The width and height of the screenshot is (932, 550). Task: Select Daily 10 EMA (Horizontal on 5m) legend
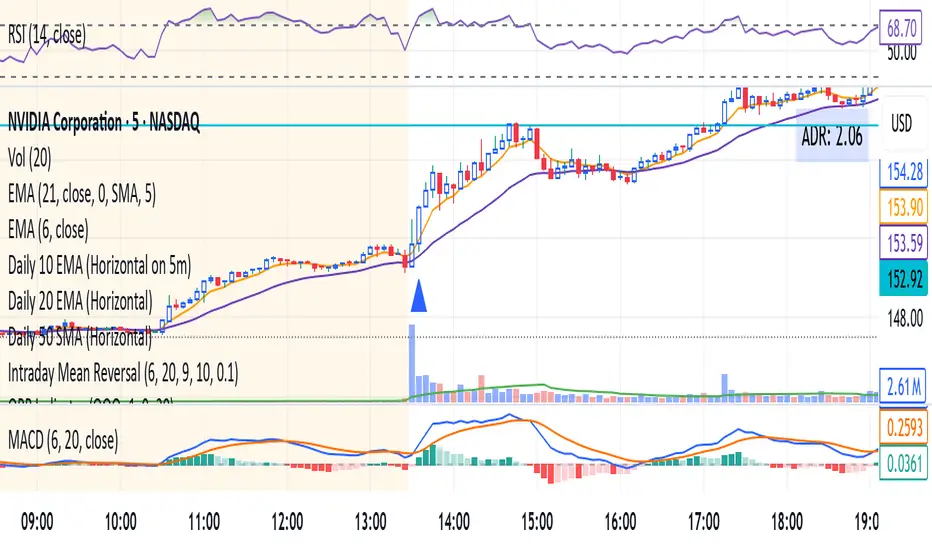click(x=100, y=266)
